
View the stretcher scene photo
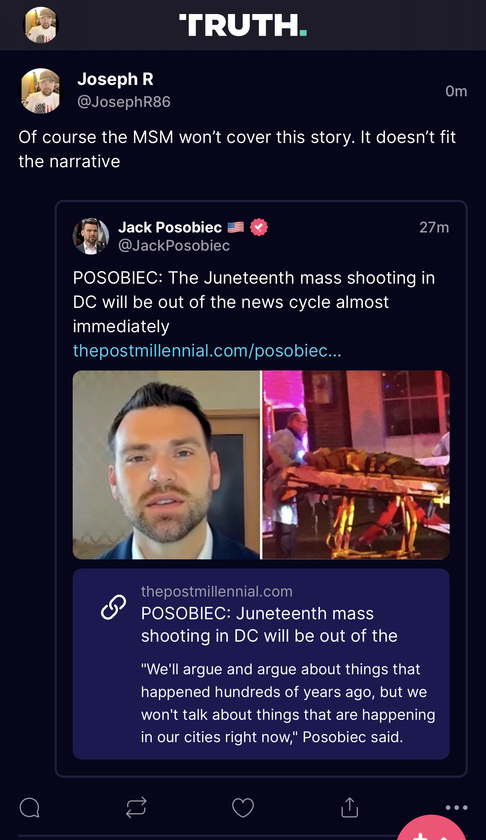coord(356,465)
